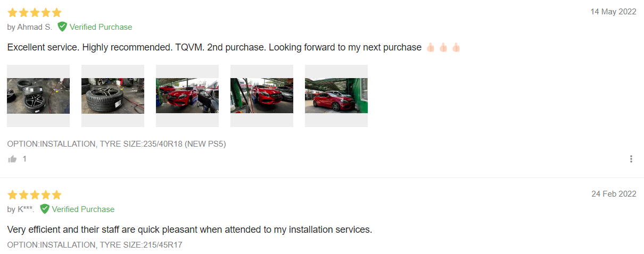644x254 pixels.
Task: View fifth photo of red car side view
Action: [336, 96]
